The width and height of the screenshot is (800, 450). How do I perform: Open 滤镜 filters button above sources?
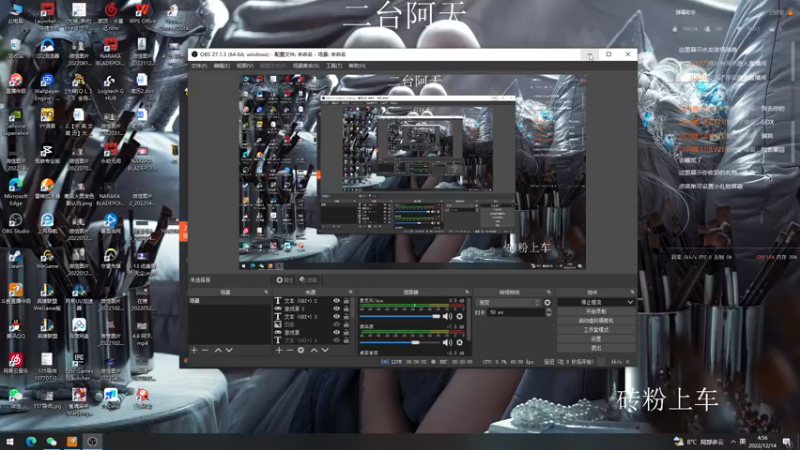click(x=308, y=280)
